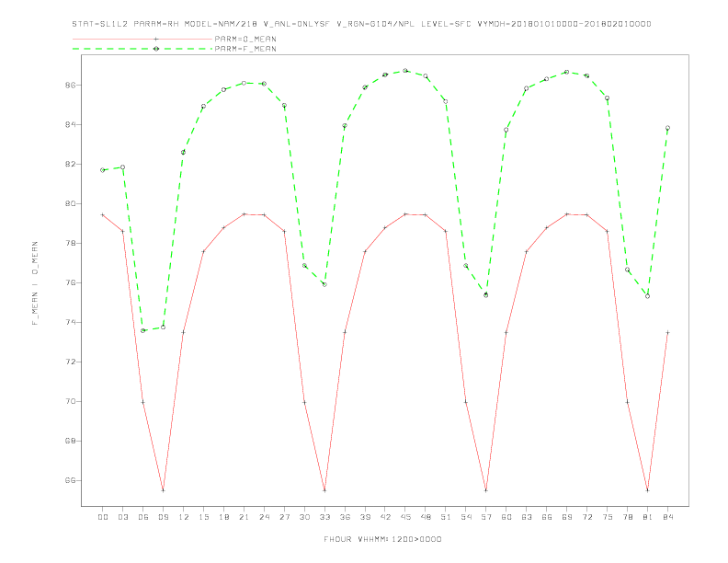
Task: Click the x-axis tick label 27
Action: coord(285,517)
